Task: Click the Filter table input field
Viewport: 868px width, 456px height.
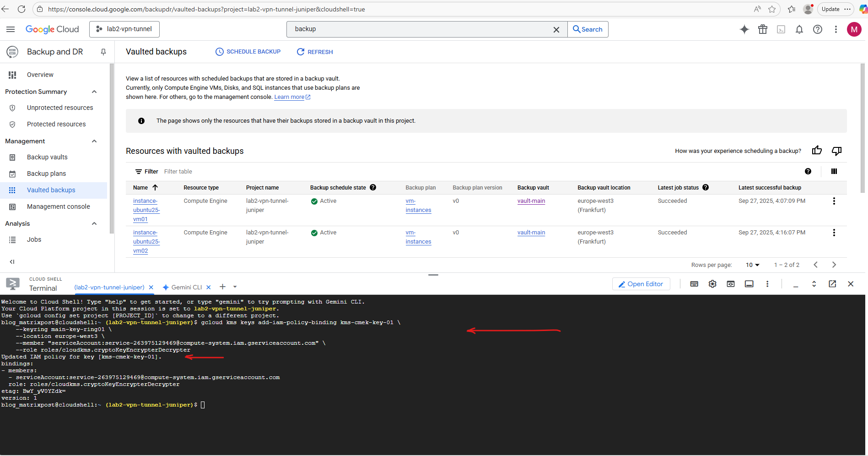Action: coord(252,172)
